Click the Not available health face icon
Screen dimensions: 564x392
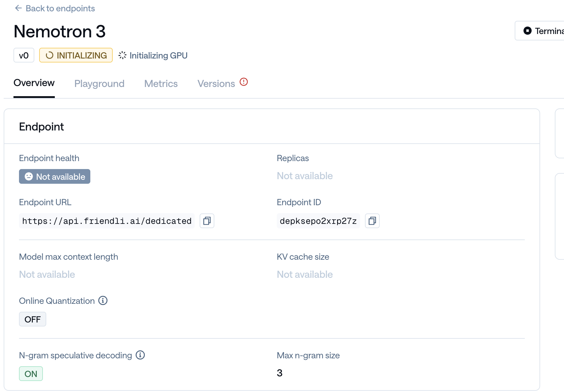(29, 176)
